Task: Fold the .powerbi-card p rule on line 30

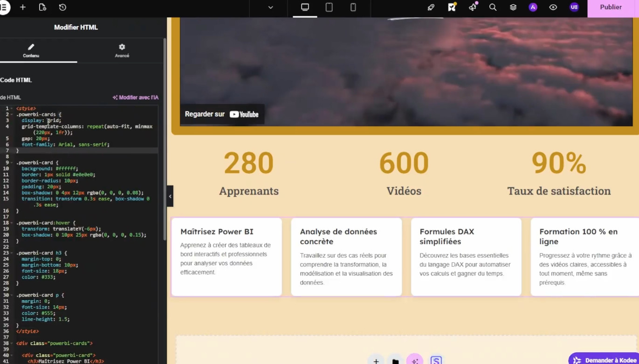Action: pos(12,295)
